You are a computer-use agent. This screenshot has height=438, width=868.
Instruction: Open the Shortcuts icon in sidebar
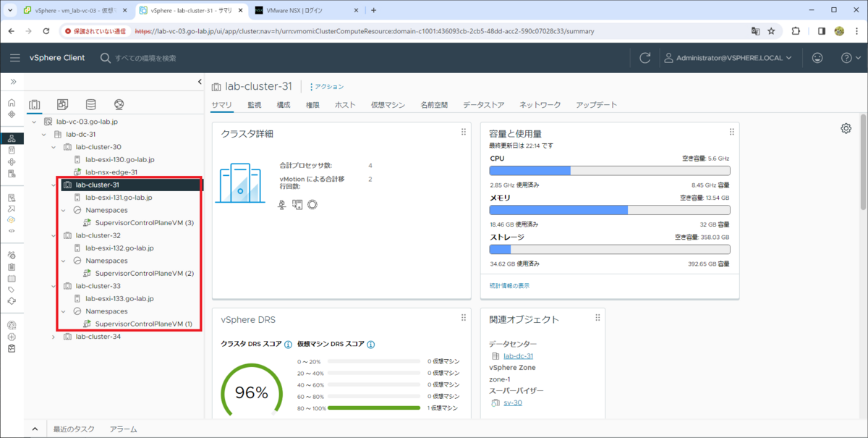point(12,114)
